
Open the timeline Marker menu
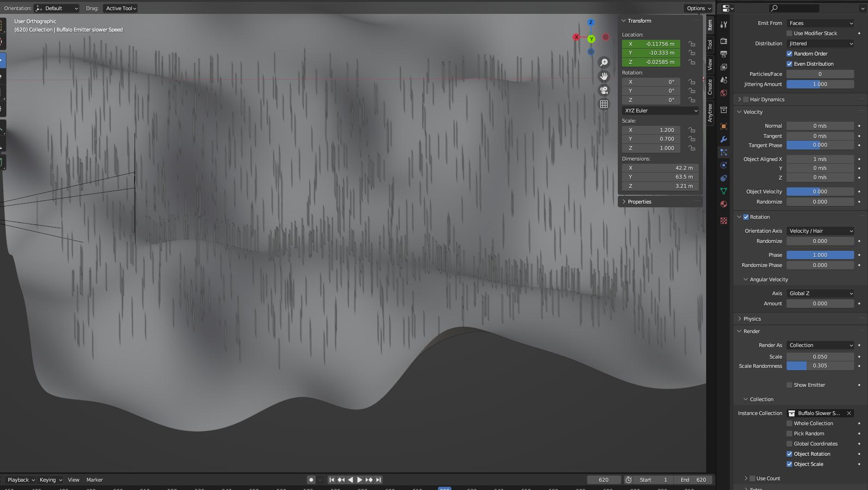94,480
